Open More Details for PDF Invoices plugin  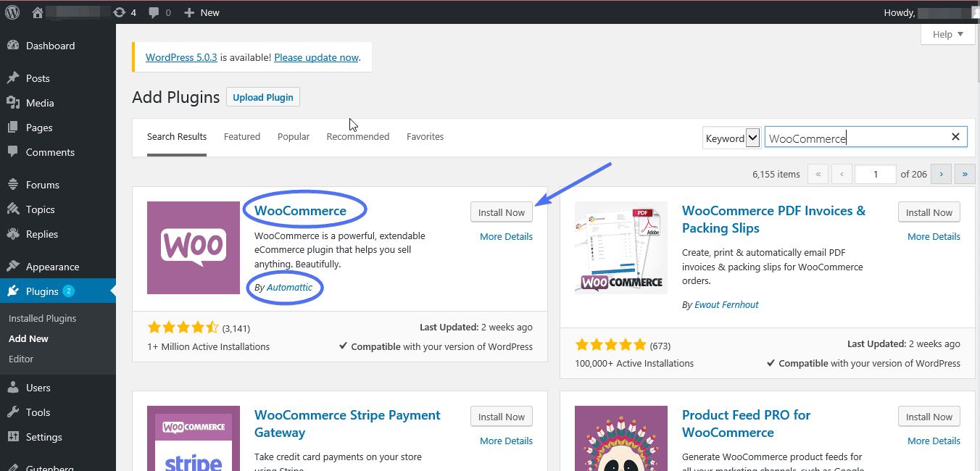click(934, 236)
